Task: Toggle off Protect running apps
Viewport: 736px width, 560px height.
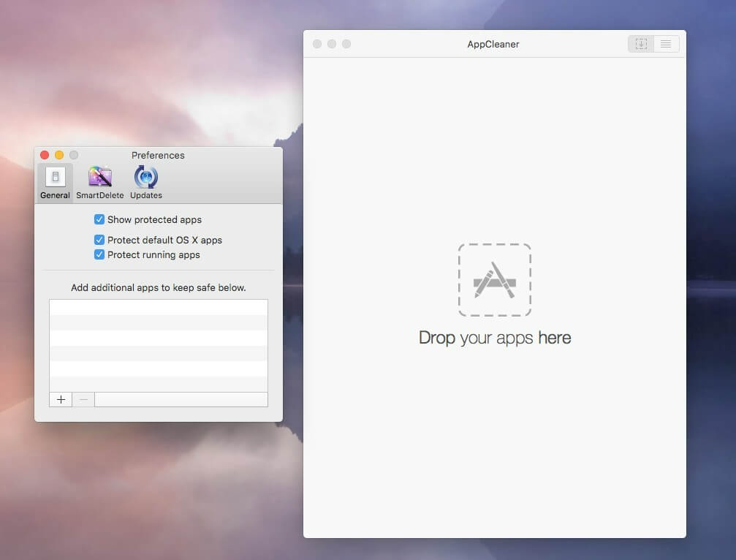Action: pos(99,254)
